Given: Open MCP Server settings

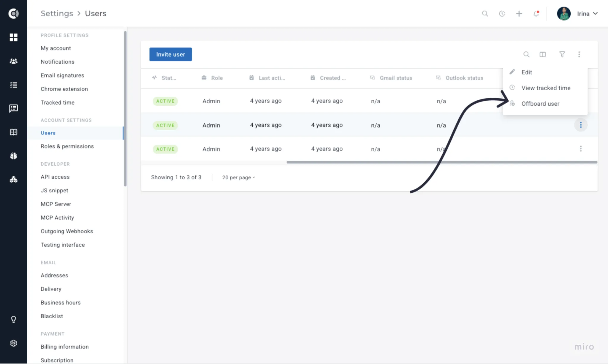Looking at the screenshot, I should click(56, 204).
